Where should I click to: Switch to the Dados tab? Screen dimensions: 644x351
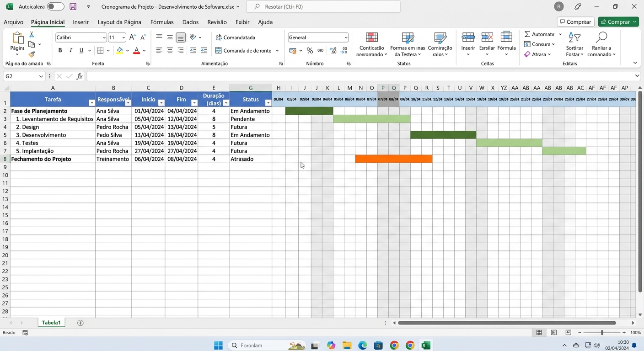pos(190,22)
